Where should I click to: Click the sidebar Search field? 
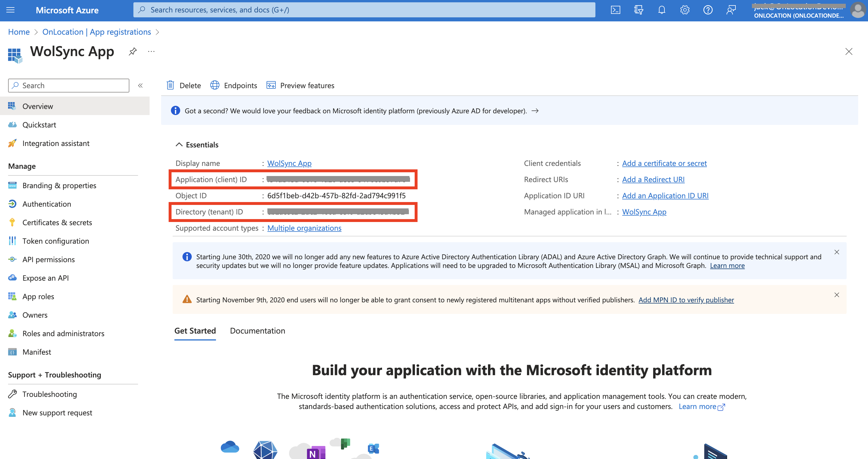(69, 85)
